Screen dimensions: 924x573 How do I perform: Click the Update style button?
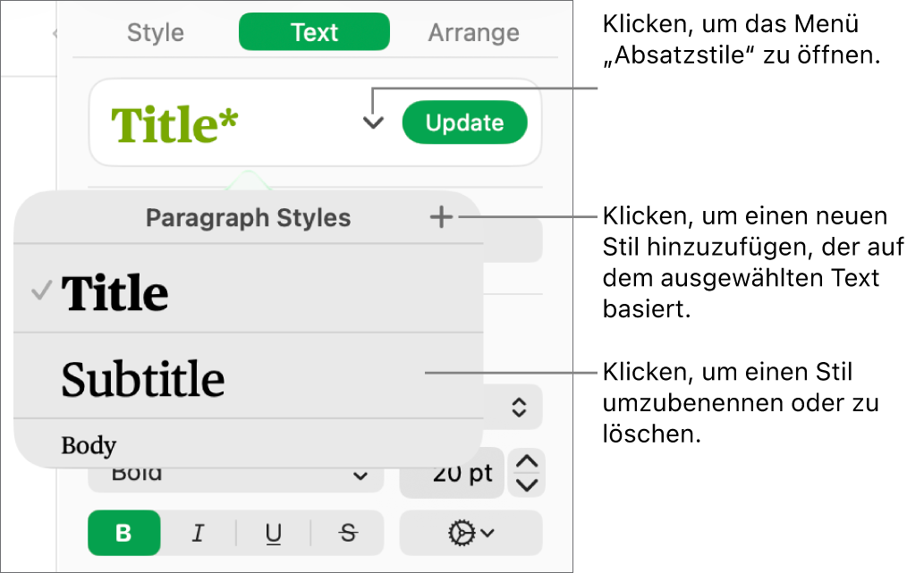(x=464, y=122)
